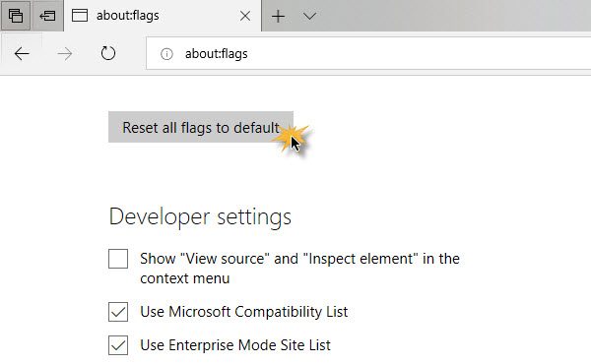Click the Use Microsoft Compatibility List label

(x=244, y=312)
